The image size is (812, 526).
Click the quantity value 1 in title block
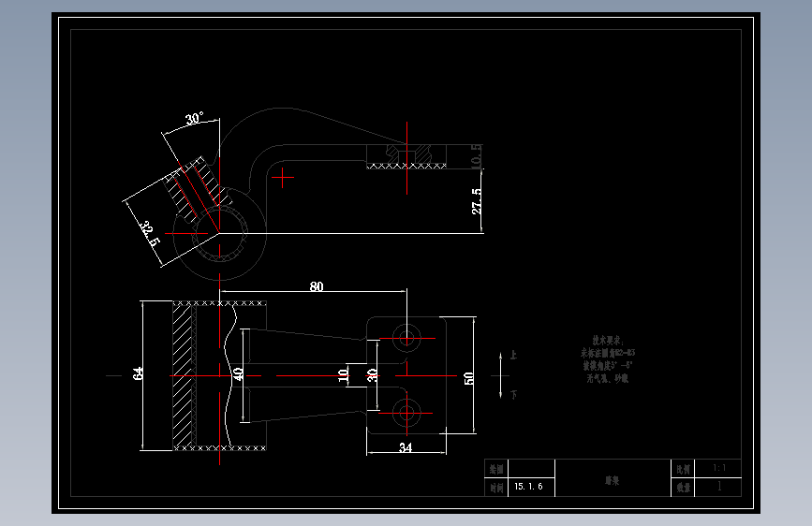pos(718,487)
